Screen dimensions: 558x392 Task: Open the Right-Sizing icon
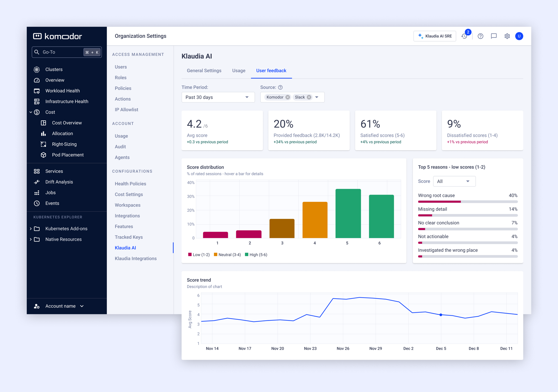coord(43,144)
